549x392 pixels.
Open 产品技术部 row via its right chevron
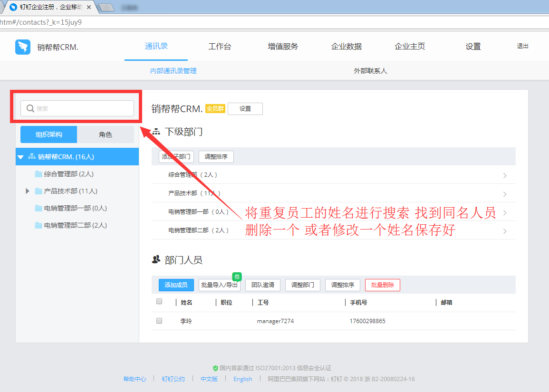(x=504, y=194)
